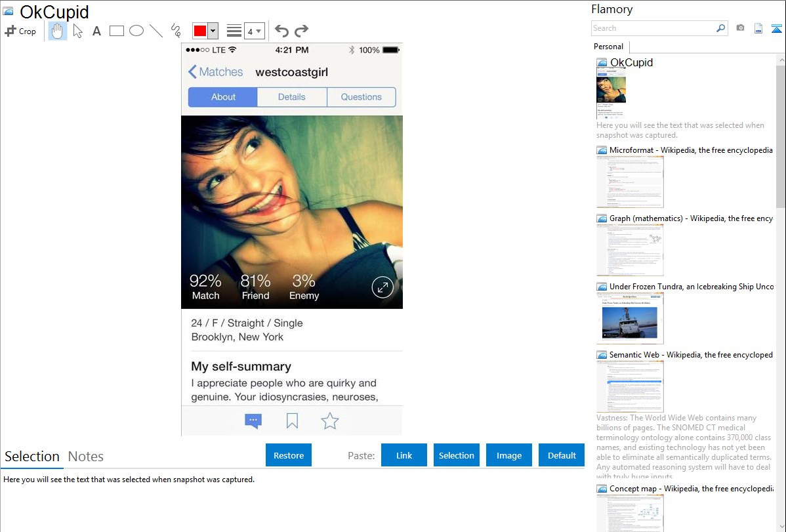Click the camera capture snapshot icon
Image resolution: width=786 pixels, height=532 pixels.
click(x=740, y=28)
